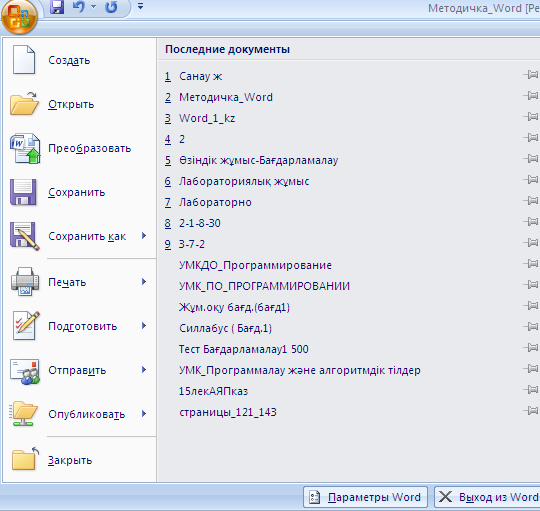Viewport: 540px width, 511px height.
Task: Click the Выход из Word button
Action: click(x=487, y=497)
